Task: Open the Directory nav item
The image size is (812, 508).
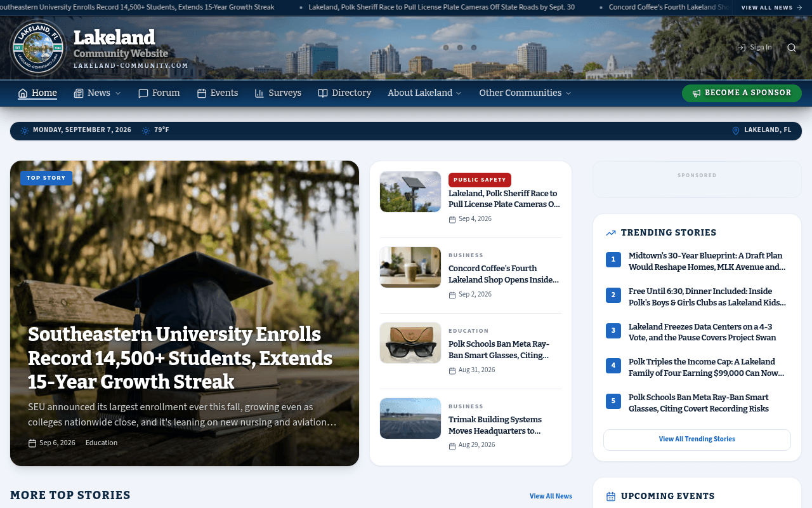Action: click(x=344, y=93)
